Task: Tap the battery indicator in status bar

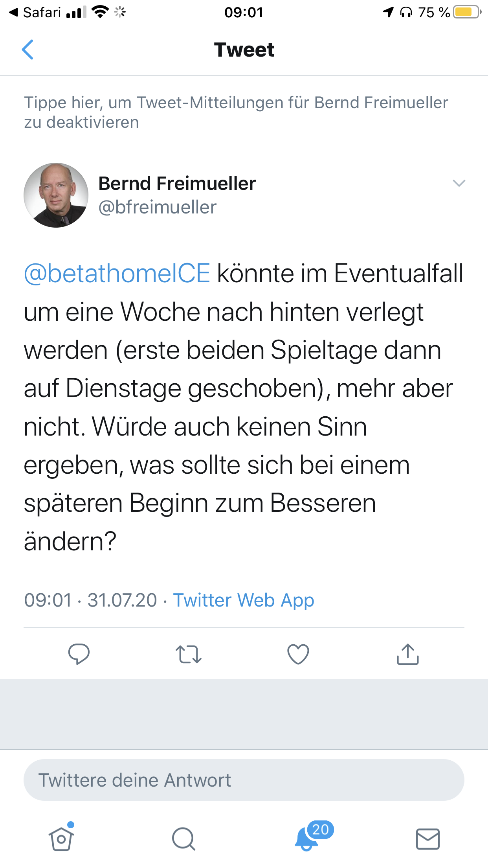Action: pyautogui.click(x=467, y=13)
